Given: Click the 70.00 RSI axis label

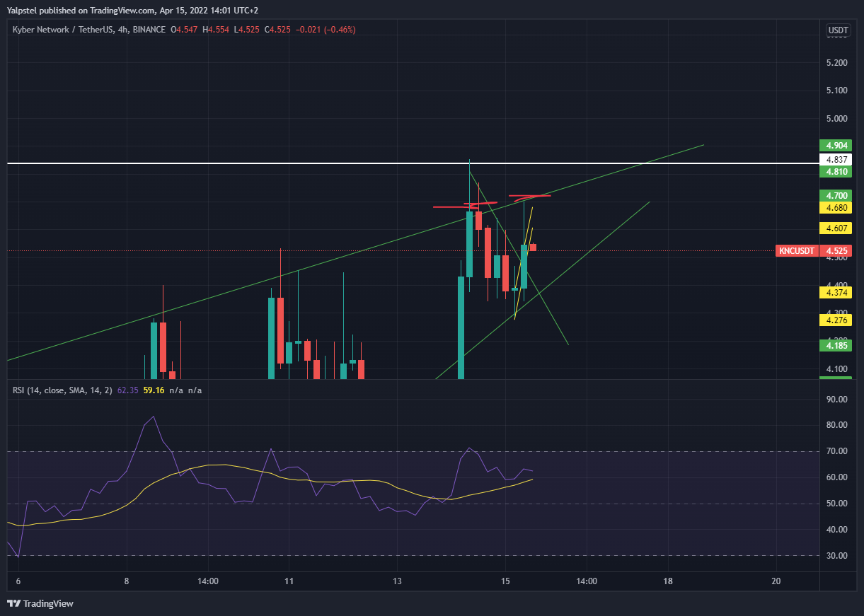Looking at the screenshot, I should click(x=836, y=451).
